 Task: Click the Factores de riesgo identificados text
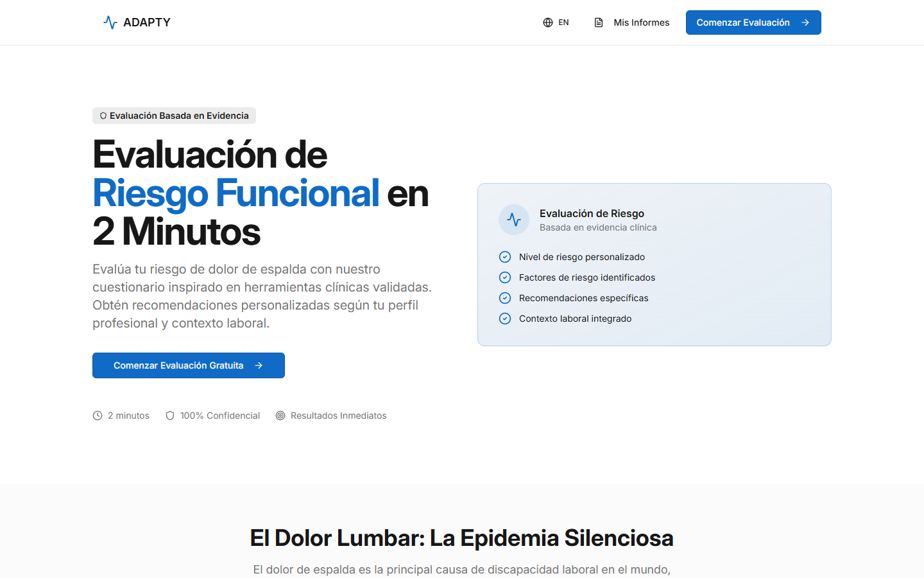point(587,277)
